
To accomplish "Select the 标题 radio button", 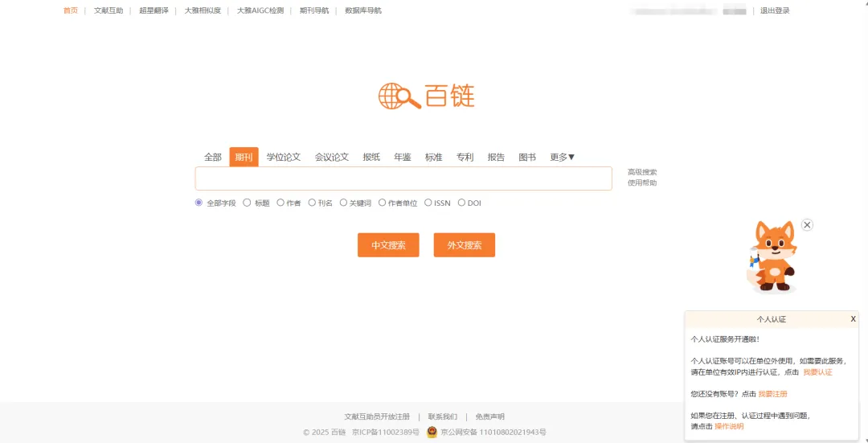I will 248,203.
